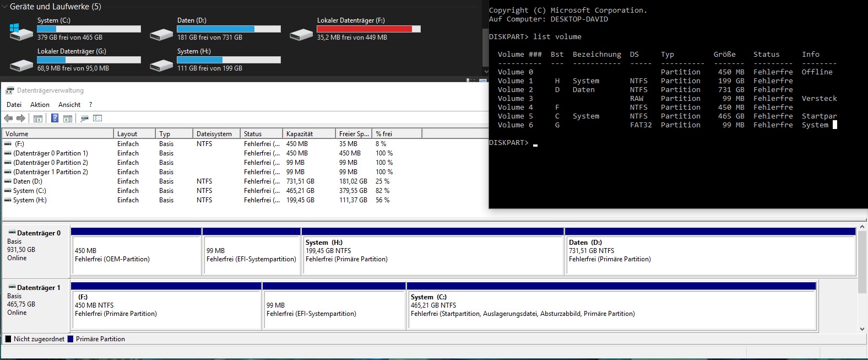Click the disk view scrollbar up arrow
This screenshot has width=868, height=360.
(862, 227)
